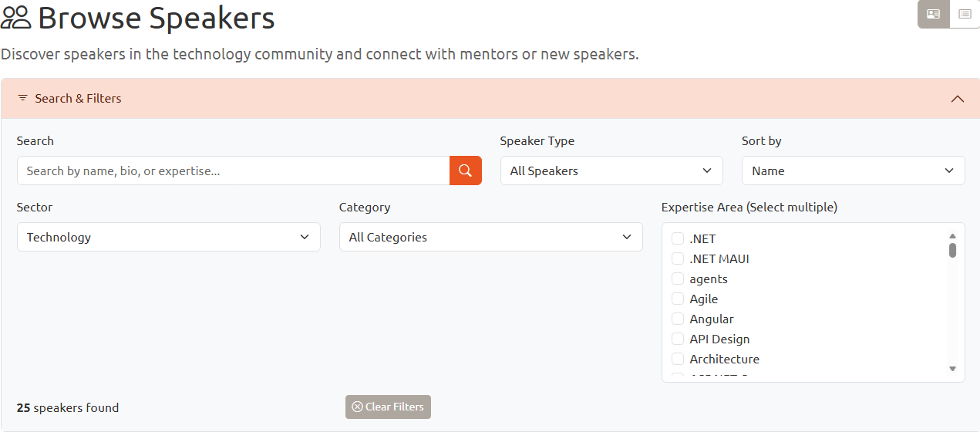Click the orange search magnifier button
The image size is (980, 439).
pyautogui.click(x=466, y=171)
